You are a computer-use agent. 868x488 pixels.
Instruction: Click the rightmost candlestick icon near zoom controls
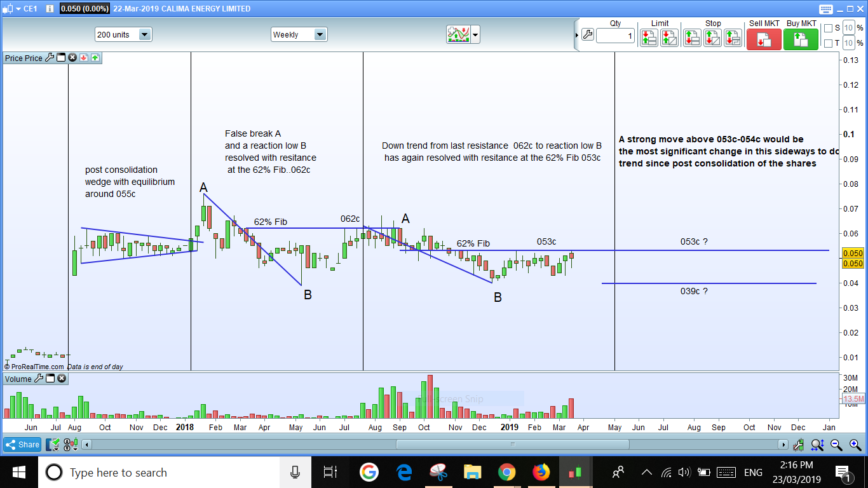coord(798,445)
